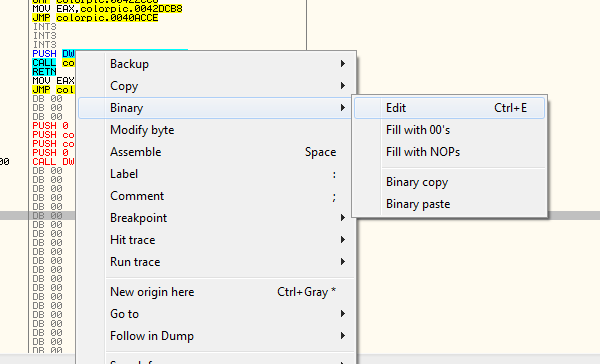Open the Follow in Dump submenu
The width and height of the screenshot is (600, 364).
pos(216,336)
